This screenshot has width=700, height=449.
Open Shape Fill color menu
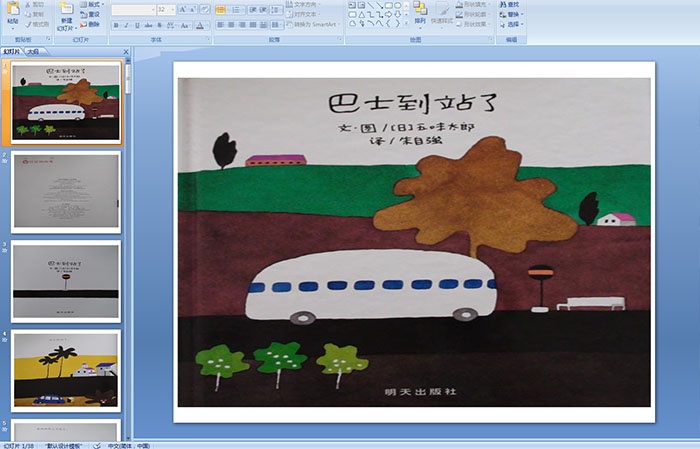473,4
